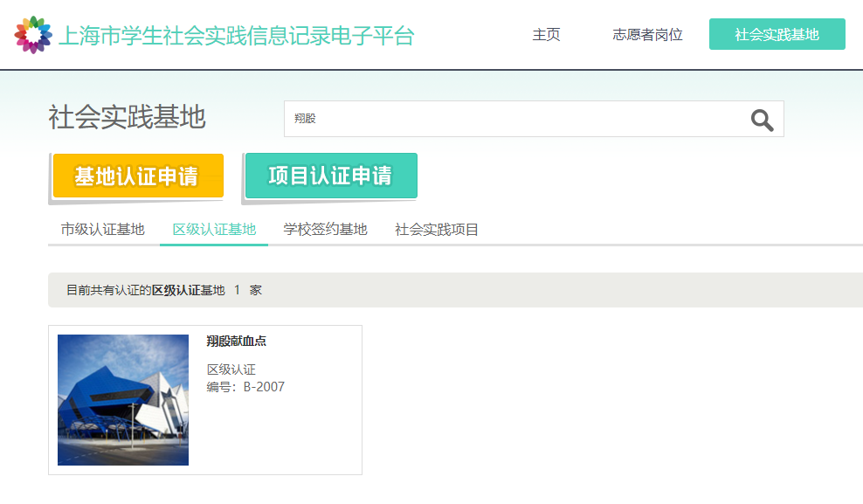Screen dimensions: 863x504
Task: Click the 编号 B-2007 text
Action: 245,387
